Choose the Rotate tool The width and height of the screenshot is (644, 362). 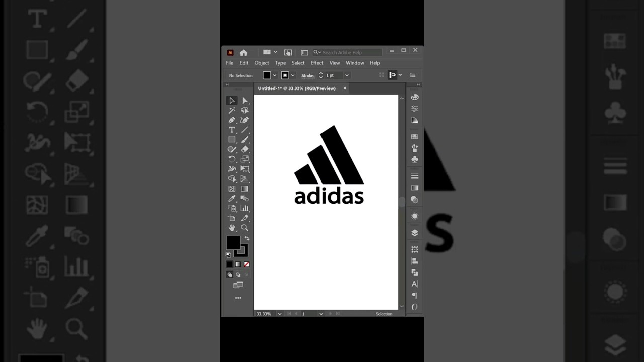(232, 159)
